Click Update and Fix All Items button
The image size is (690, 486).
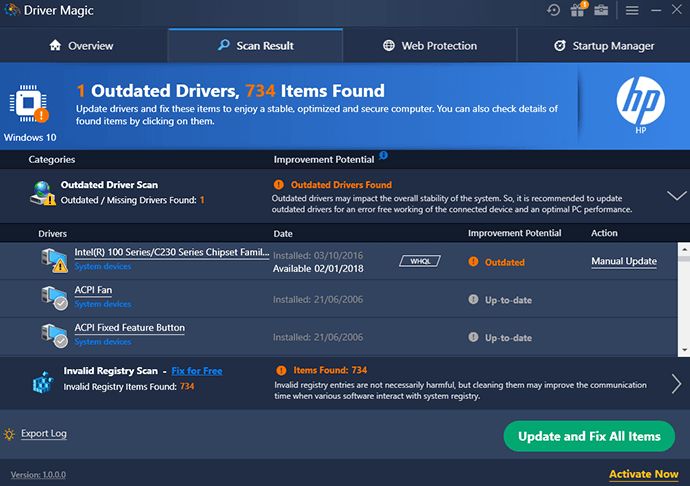coord(589,436)
